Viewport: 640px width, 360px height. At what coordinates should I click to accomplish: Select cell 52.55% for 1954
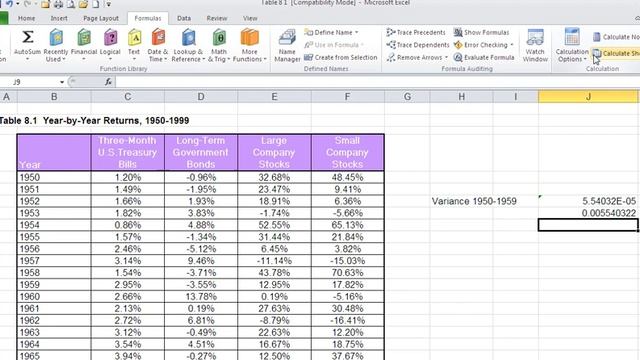point(274,225)
